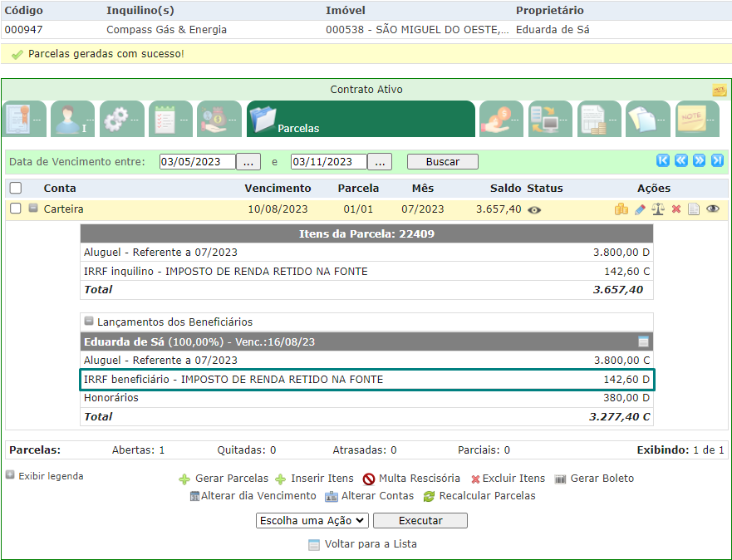The height and width of the screenshot is (560, 732).
Task: Go to previous page double arrow
Action: (x=681, y=160)
